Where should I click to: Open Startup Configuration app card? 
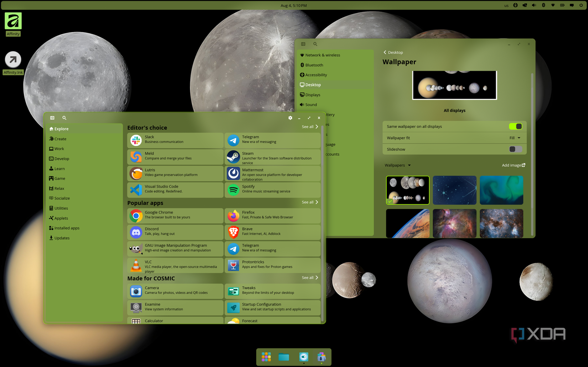pyautogui.click(x=272, y=308)
